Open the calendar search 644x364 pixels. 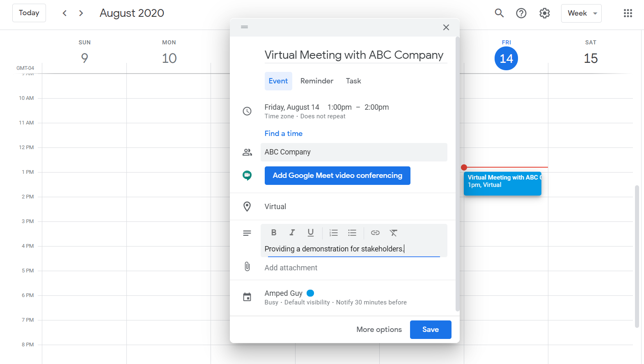click(x=499, y=13)
